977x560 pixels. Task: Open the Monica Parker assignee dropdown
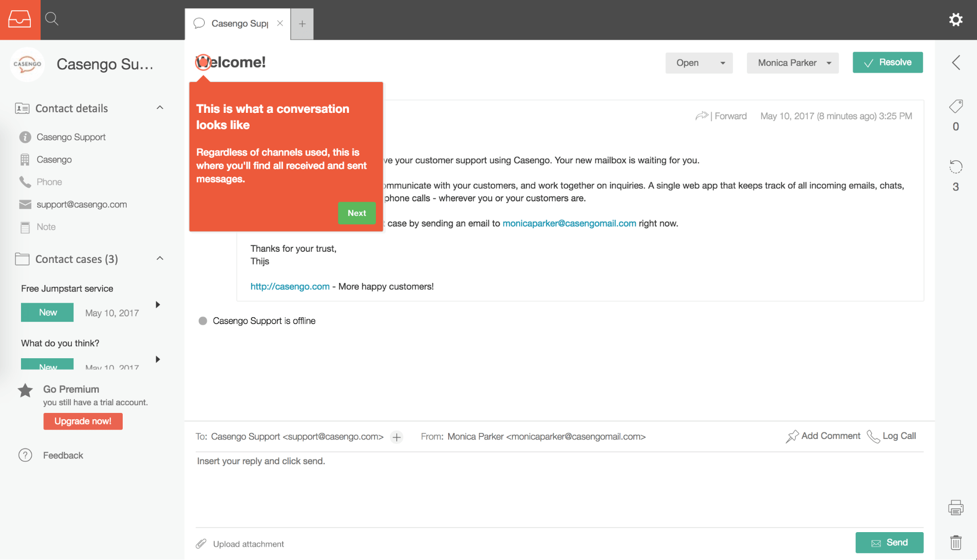coord(793,63)
